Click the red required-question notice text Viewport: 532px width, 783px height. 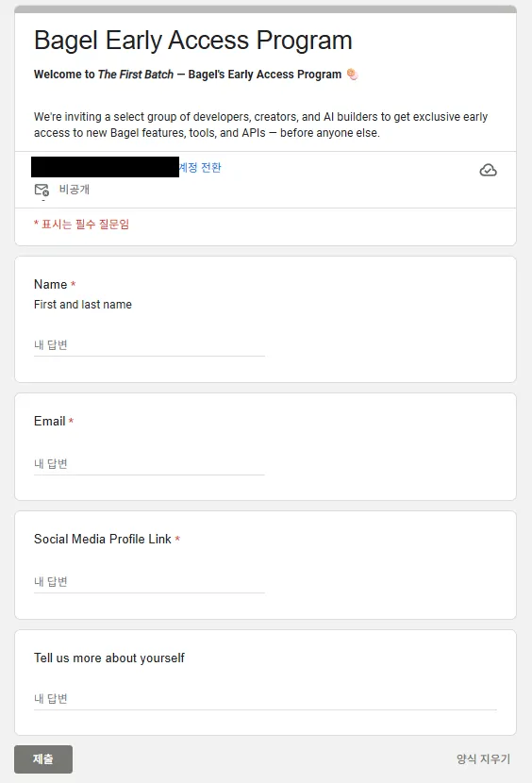point(81,225)
